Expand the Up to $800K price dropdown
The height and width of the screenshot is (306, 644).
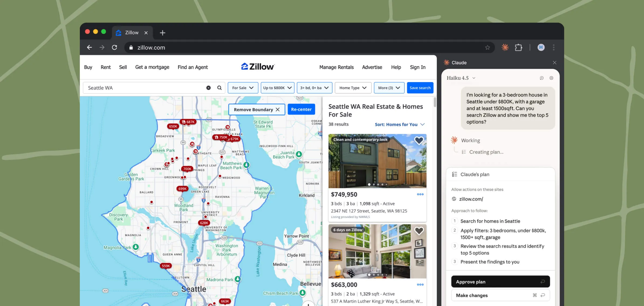click(x=277, y=88)
